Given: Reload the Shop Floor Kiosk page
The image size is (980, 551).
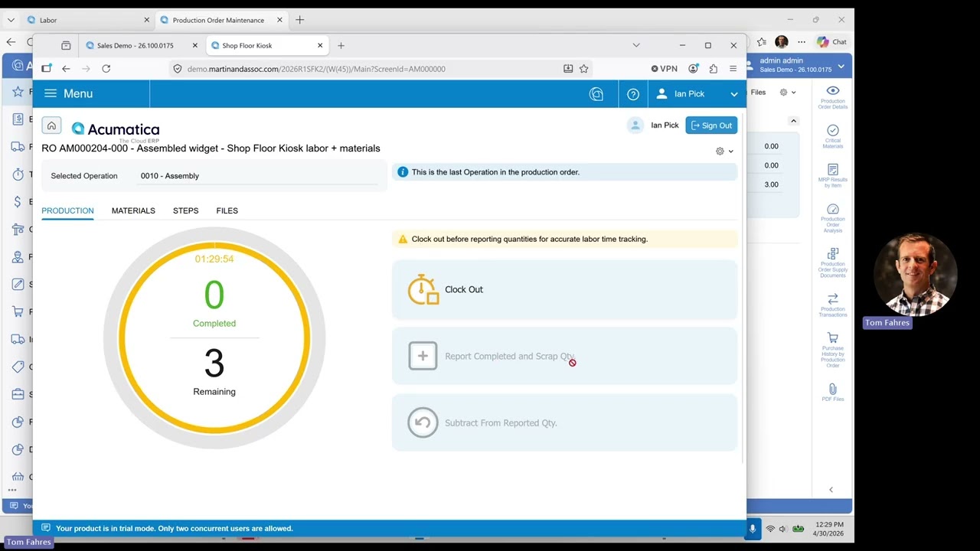Looking at the screenshot, I should pos(106,69).
